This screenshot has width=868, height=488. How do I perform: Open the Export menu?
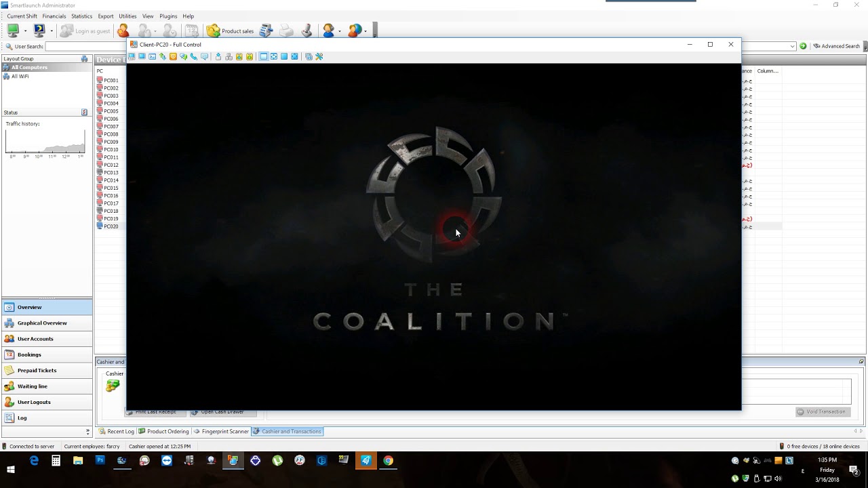tap(106, 16)
